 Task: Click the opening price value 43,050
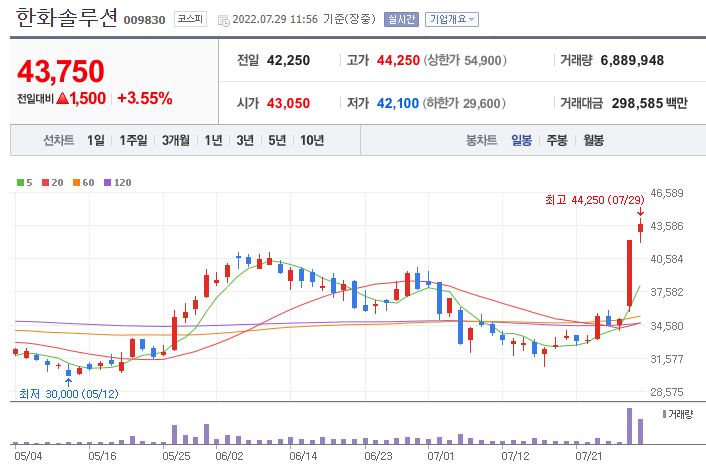pos(288,104)
